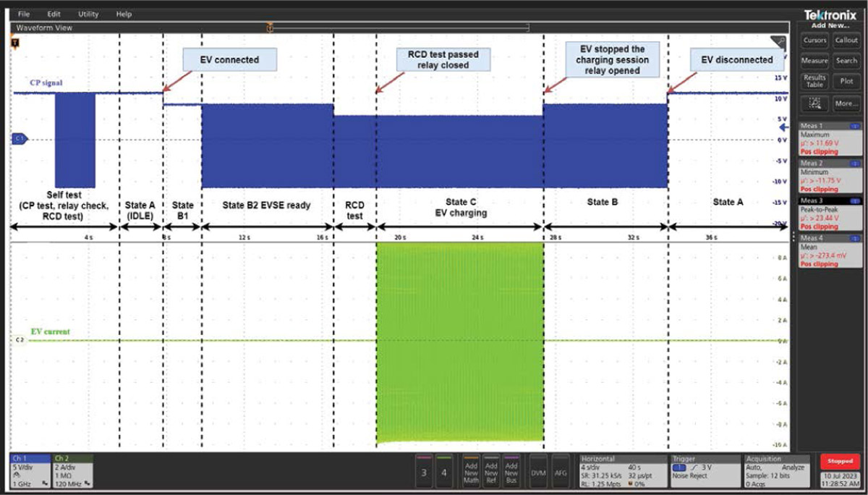
Task: Click the C1 channel ground marker
Action: (x=20, y=137)
